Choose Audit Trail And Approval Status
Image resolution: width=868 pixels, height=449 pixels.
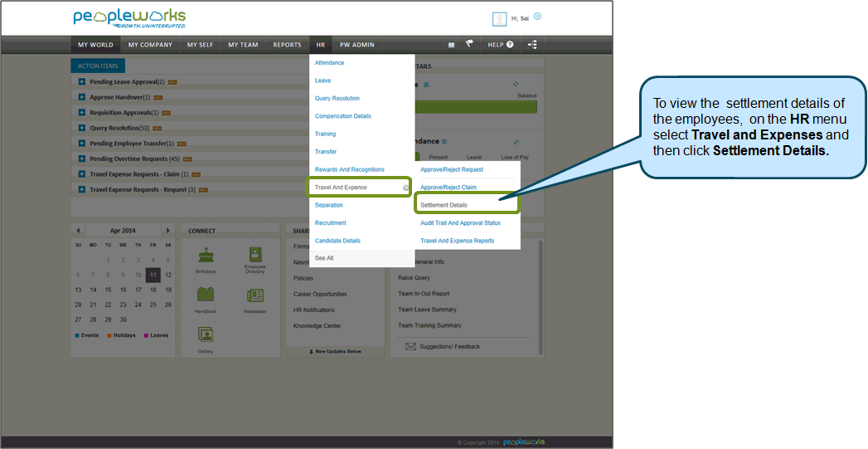(461, 222)
